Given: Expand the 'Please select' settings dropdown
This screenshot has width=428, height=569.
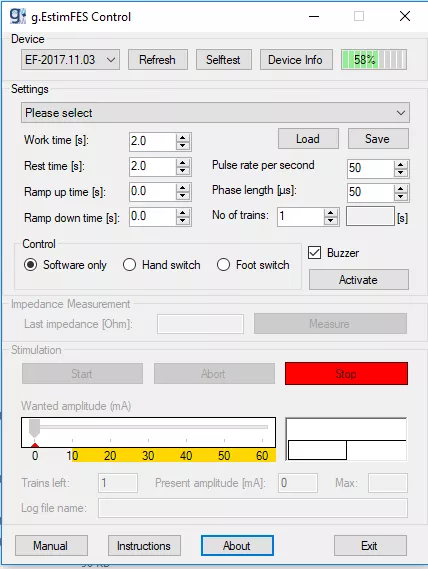Looking at the screenshot, I should pos(215,112).
